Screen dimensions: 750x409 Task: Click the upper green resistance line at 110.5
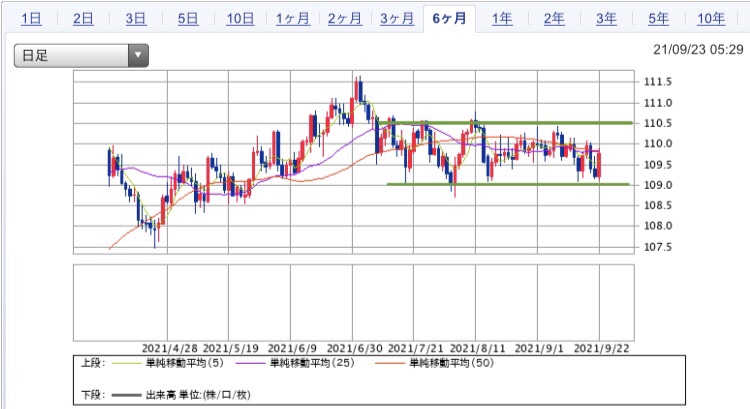(x=550, y=123)
